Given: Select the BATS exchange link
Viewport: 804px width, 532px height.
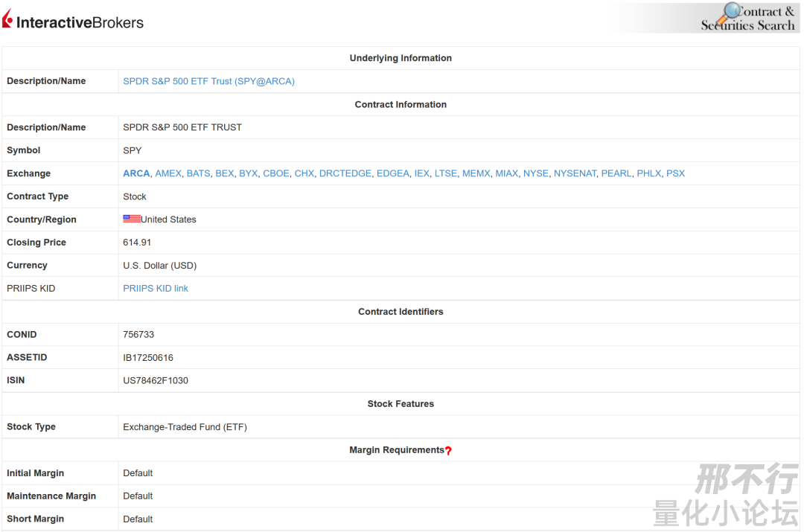Looking at the screenshot, I should click(x=199, y=173).
